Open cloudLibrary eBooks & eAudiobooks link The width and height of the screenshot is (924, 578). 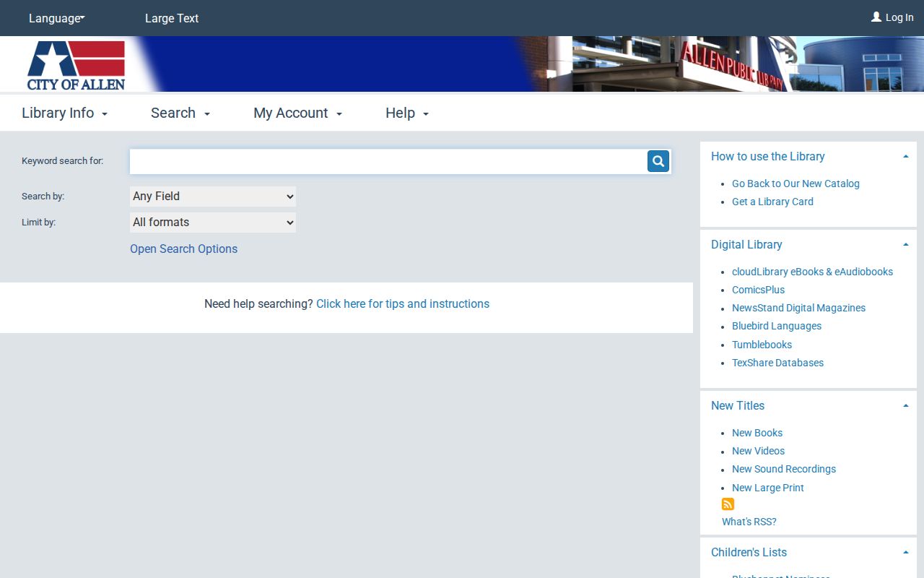click(x=812, y=272)
